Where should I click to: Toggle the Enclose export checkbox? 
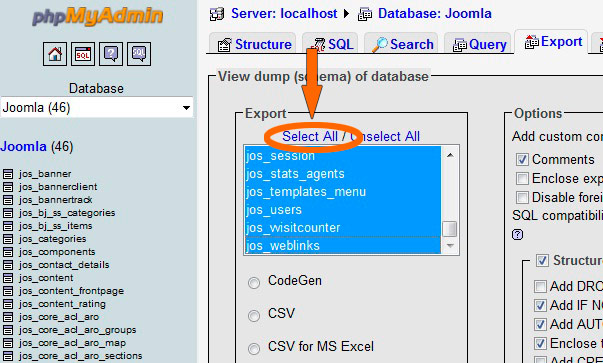point(522,178)
